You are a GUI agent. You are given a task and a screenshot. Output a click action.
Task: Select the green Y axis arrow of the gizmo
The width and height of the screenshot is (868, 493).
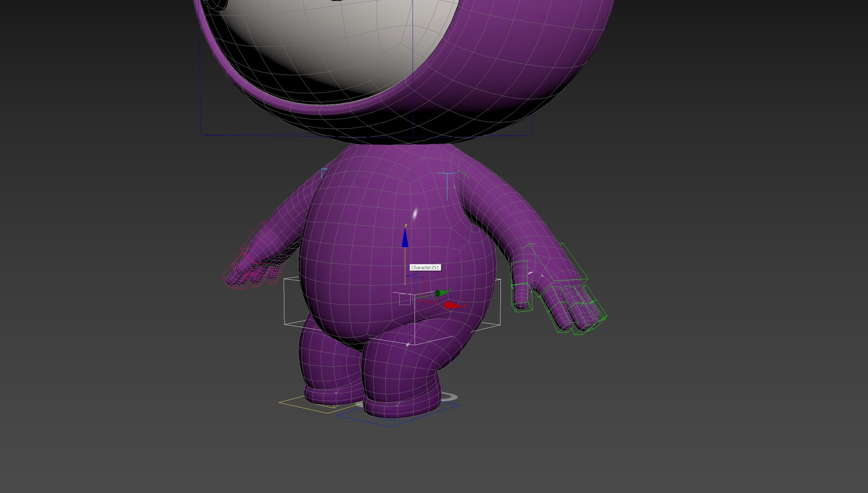click(441, 293)
